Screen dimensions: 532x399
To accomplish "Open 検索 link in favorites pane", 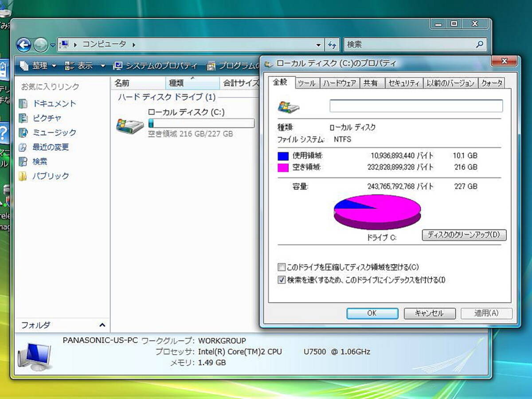I will coord(40,162).
